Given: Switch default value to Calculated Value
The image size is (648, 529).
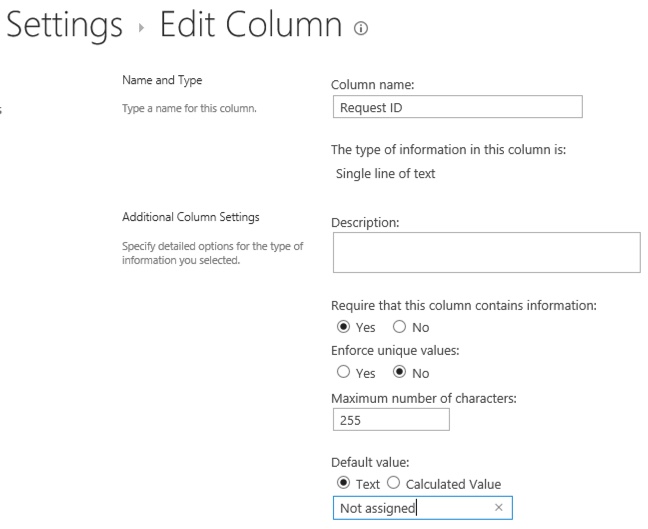Looking at the screenshot, I should [394, 485].
